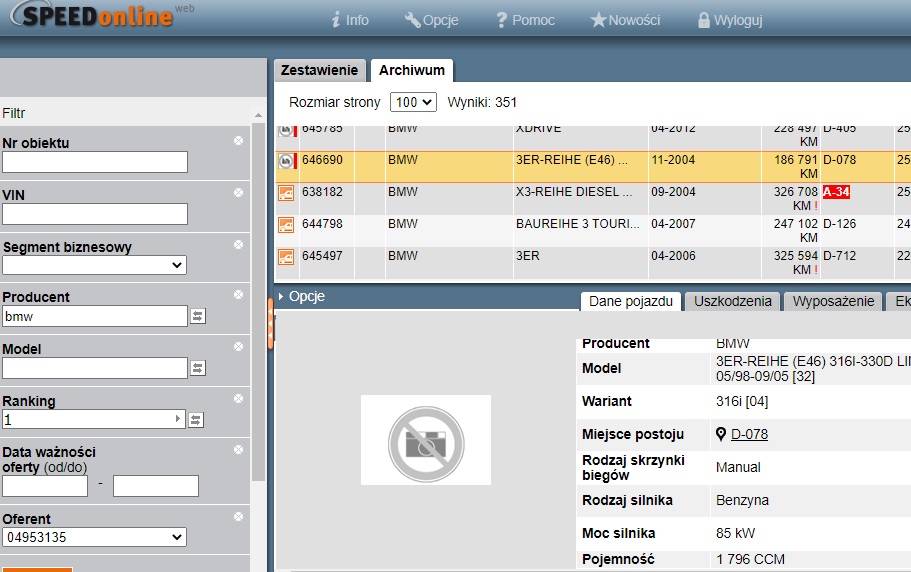Image resolution: width=911 pixels, height=572 pixels.
Task: Click the D-078 Miejsce postoju link
Action: pyautogui.click(x=749, y=434)
